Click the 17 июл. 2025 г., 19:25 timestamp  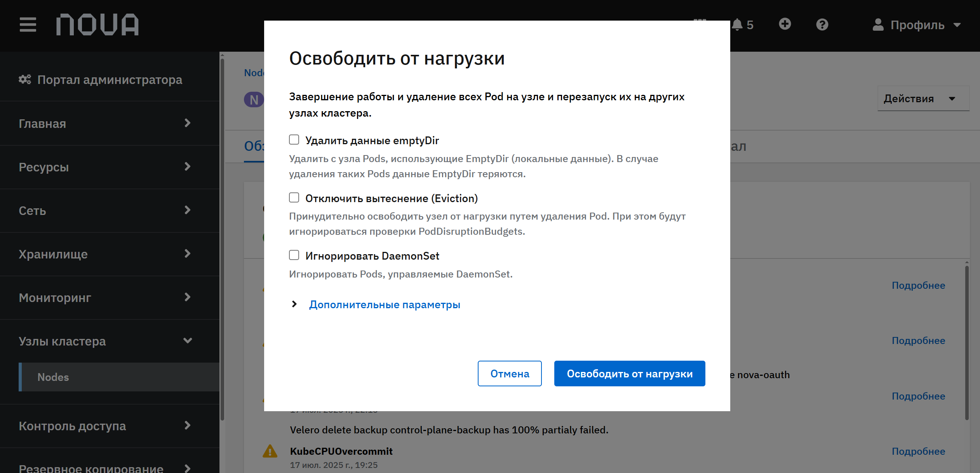[334, 465]
